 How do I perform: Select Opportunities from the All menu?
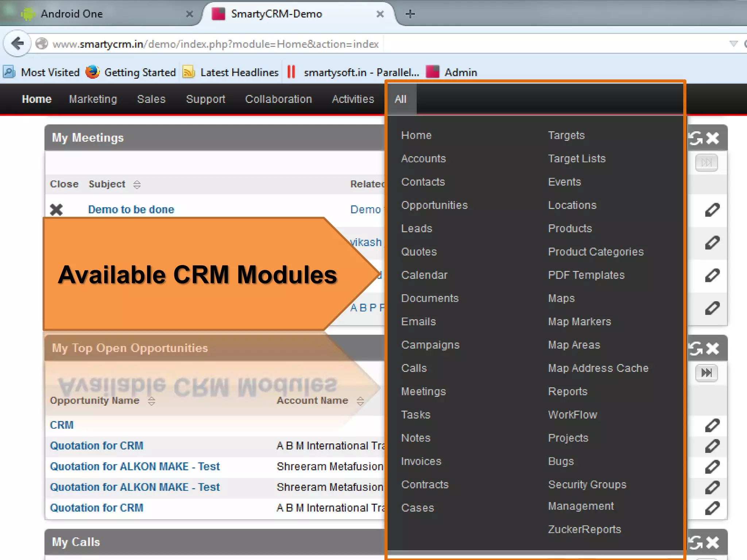tap(434, 205)
